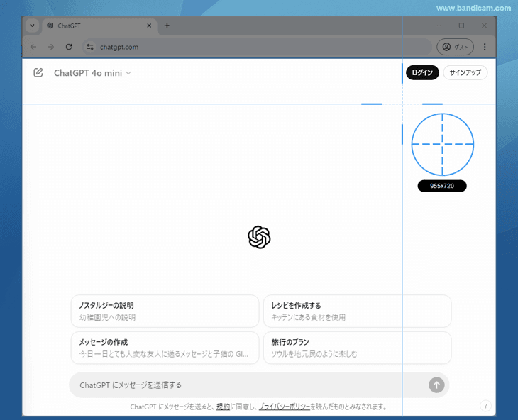Click the chatgpt.com address bar
The image size is (518, 420).
[x=257, y=47]
